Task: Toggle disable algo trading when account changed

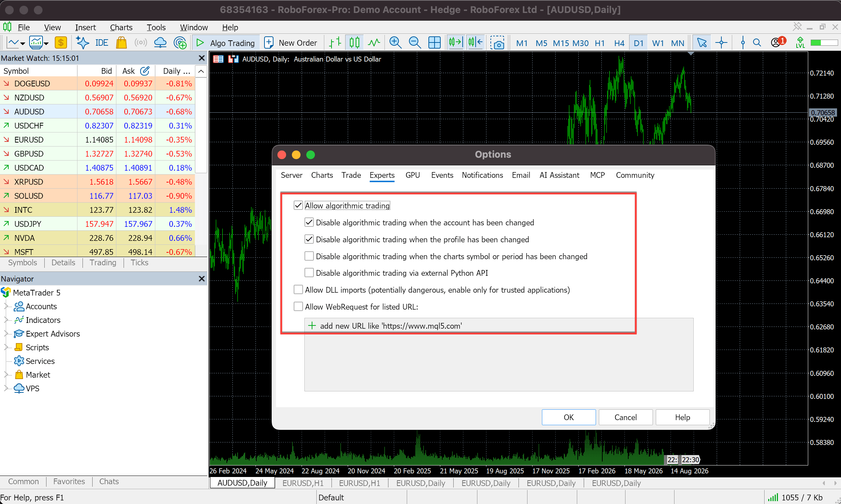Action: 309,222
